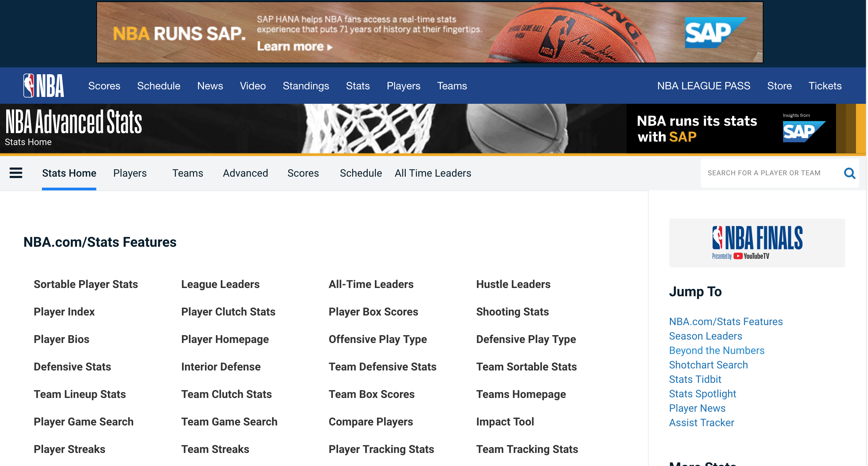Jump to Assist Tracker
868x466 pixels.
[x=702, y=422]
